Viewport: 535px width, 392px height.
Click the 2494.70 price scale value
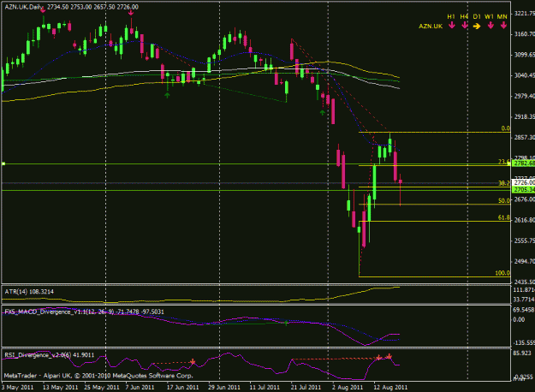point(525,261)
